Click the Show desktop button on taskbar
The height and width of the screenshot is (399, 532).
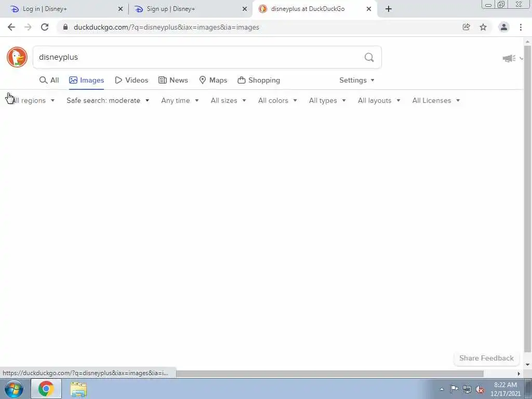click(x=528, y=389)
